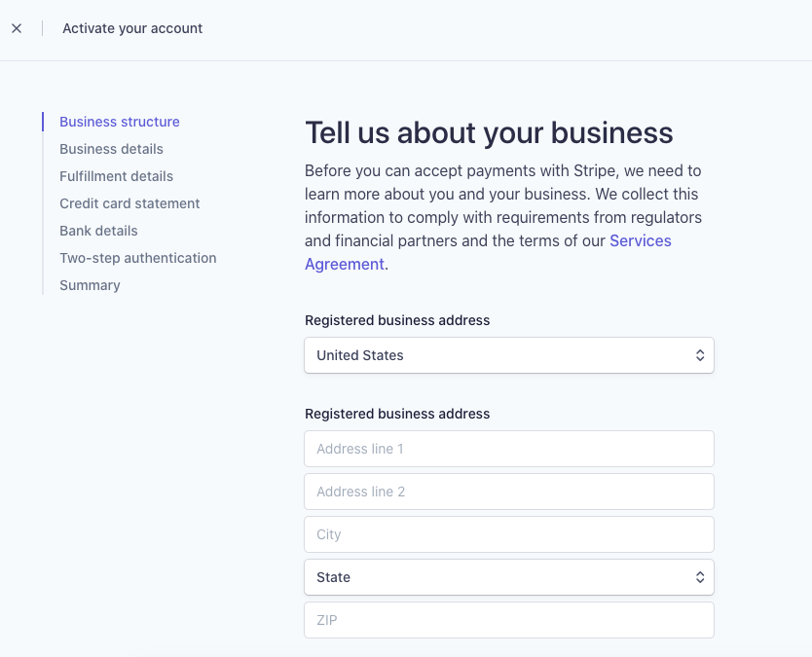812x657 pixels.
Task: Click the country selector chevron icon
Action: 699,355
